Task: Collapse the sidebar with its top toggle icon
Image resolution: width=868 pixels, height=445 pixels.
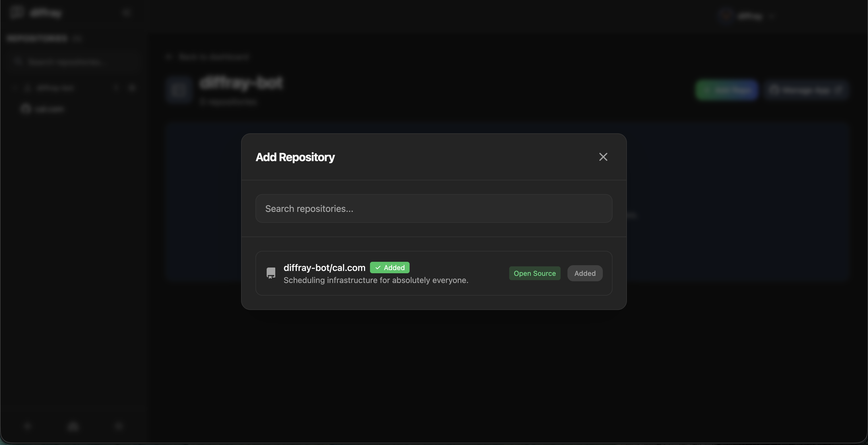Action: (x=126, y=12)
